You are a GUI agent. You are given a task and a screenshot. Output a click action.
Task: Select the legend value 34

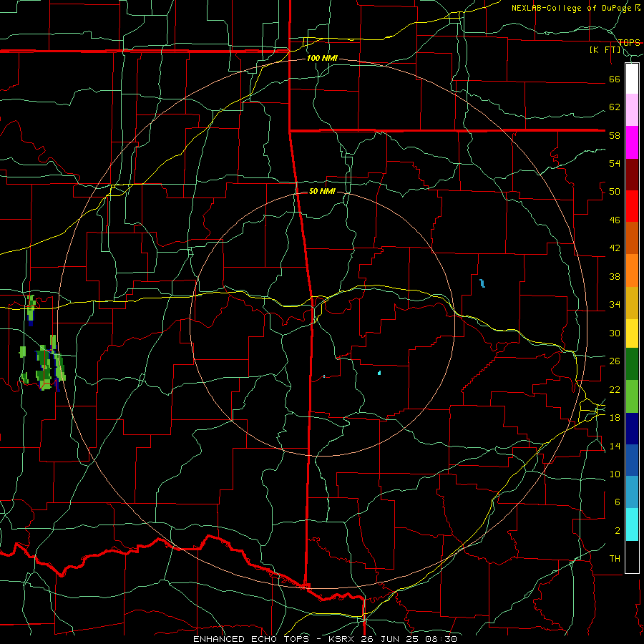click(615, 305)
